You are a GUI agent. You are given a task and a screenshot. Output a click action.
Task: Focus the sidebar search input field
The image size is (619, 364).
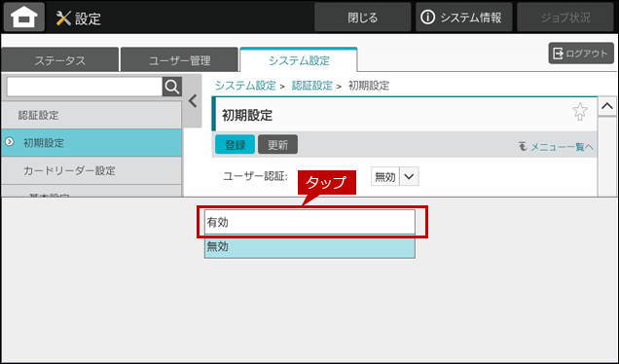pos(85,87)
